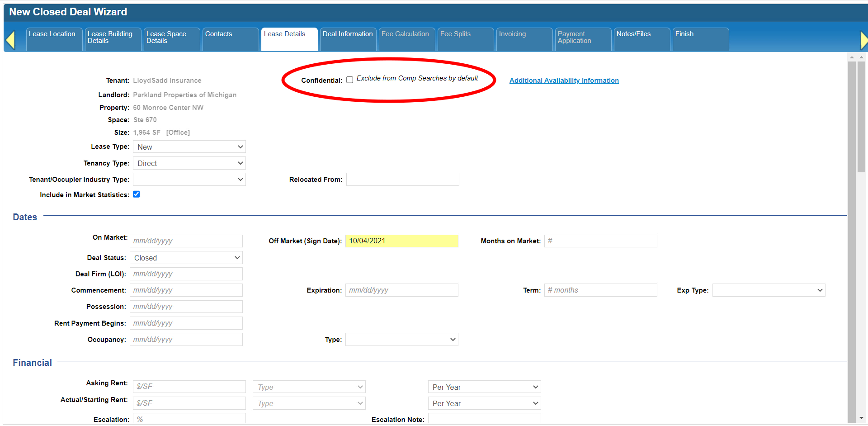Expand the Exp Type dropdown
The image size is (868, 426).
769,290
